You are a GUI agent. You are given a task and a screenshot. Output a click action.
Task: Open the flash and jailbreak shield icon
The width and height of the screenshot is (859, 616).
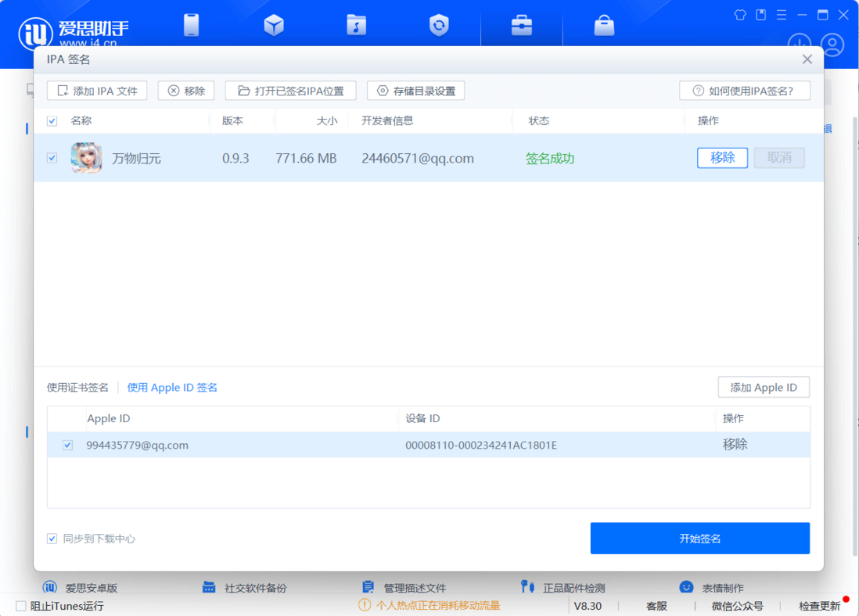click(439, 25)
